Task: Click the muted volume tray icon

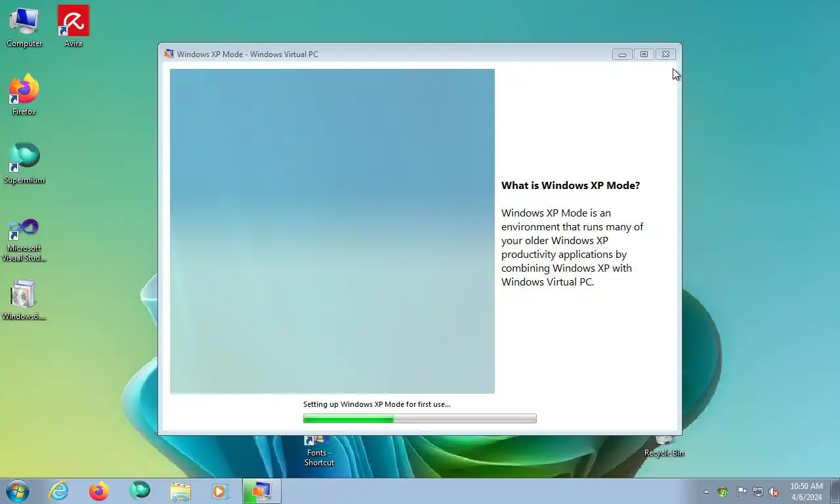Action: coord(774,492)
